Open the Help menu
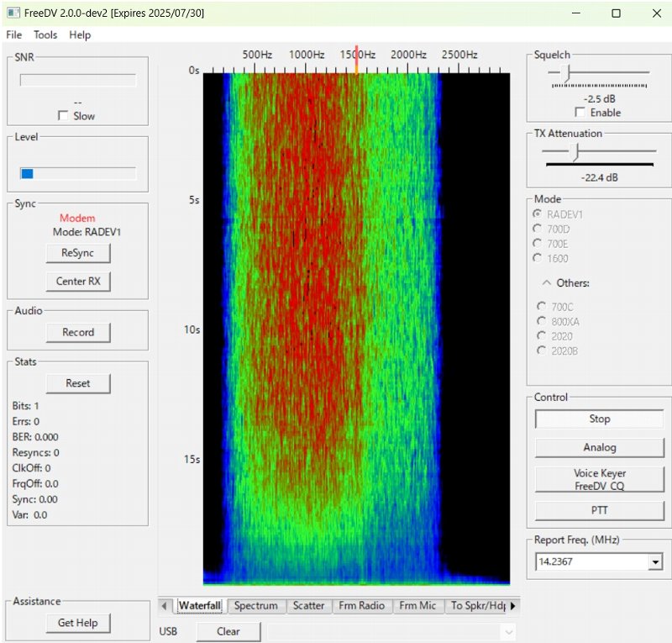Image resolution: width=672 pixels, height=643 pixels. point(80,34)
